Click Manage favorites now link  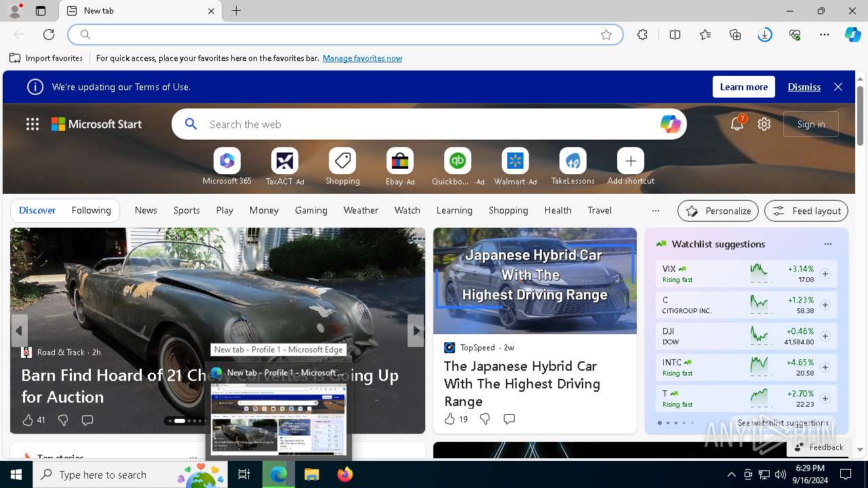[x=362, y=58]
